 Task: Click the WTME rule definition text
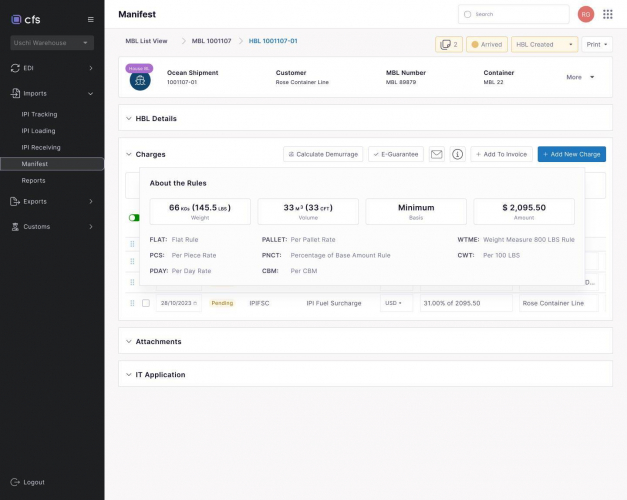[x=529, y=240]
